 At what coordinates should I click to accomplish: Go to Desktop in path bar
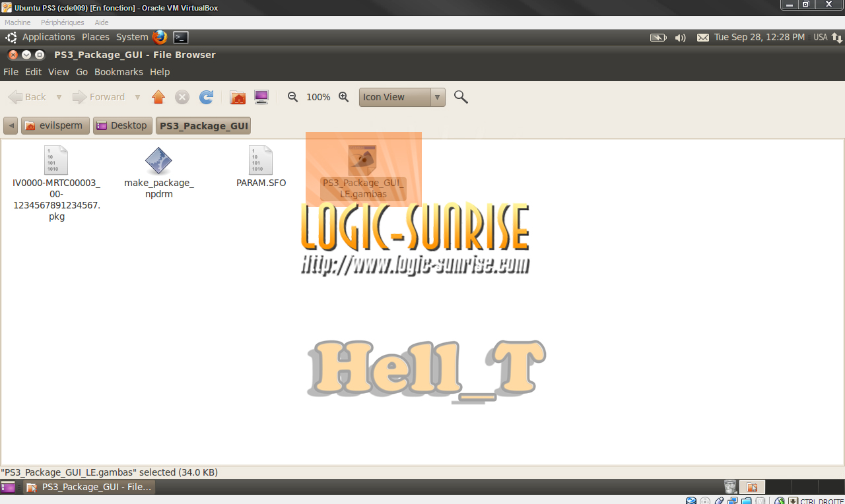click(x=123, y=125)
